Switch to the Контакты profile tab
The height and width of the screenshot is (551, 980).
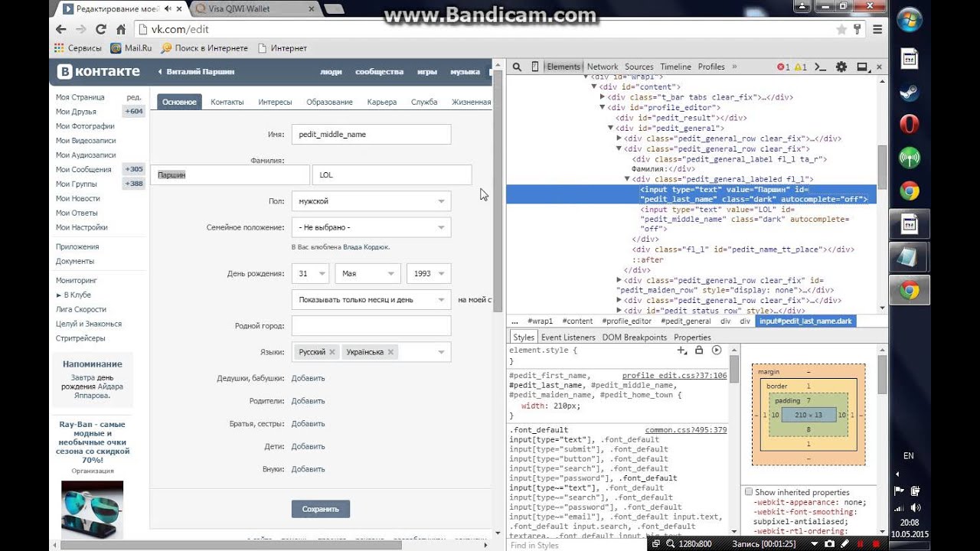tap(227, 102)
